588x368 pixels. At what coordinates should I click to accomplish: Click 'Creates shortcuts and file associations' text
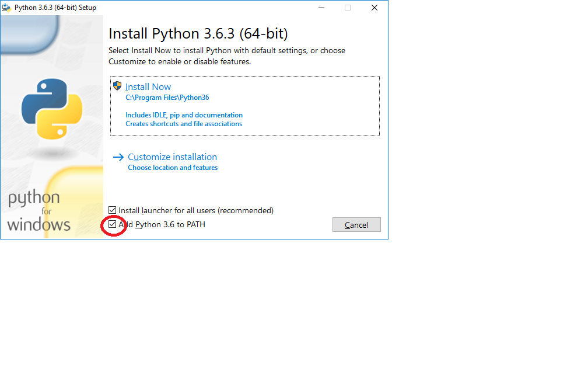[184, 124]
